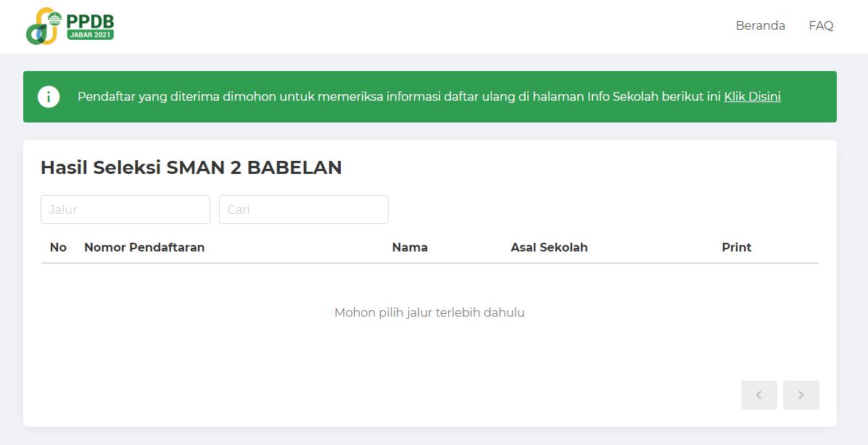Sort by Nomor Pendaftaran column header
This screenshot has height=445, width=868.
pyautogui.click(x=144, y=247)
